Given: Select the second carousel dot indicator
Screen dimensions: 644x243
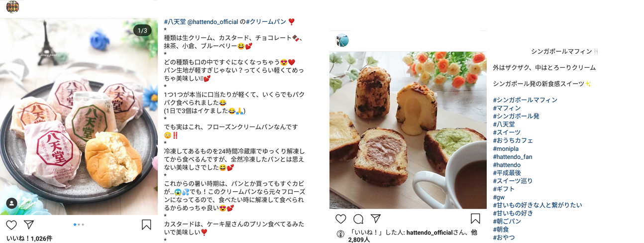Looking at the screenshot, I should click(79, 225).
